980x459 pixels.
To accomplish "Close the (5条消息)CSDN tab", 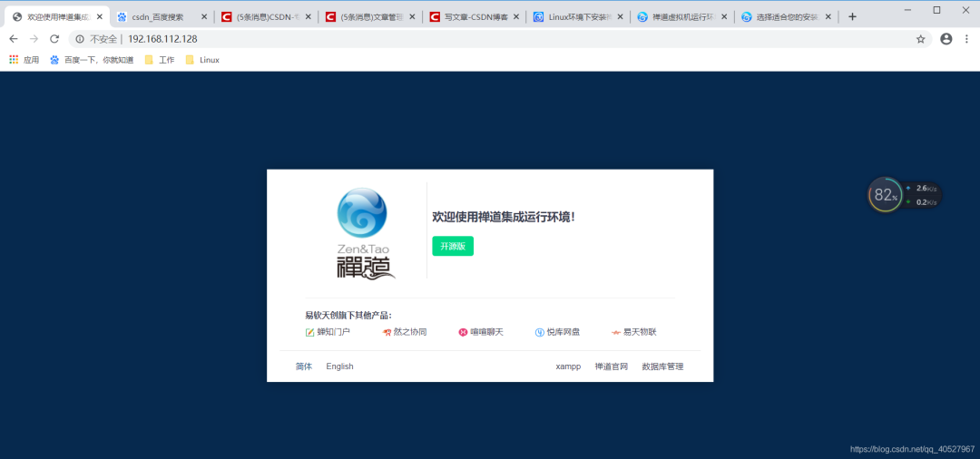I will click(308, 17).
